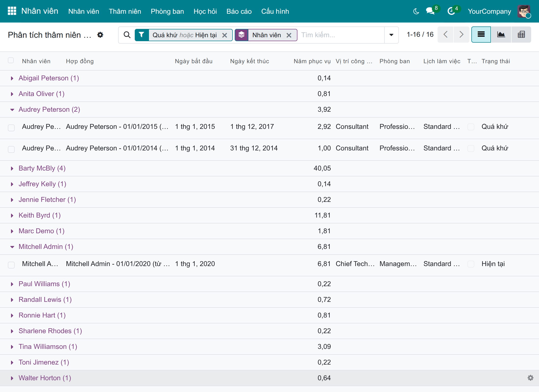Remove the Quá khứ hoặc Hiện tại filter

pos(224,35)
